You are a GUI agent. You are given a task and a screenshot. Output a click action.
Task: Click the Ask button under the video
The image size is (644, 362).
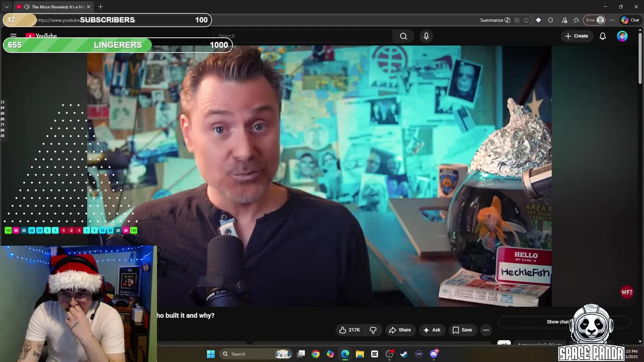tap(432, 330)
